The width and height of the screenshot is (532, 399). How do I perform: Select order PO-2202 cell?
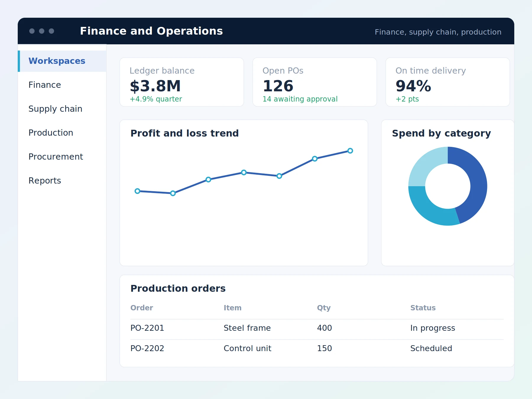point(147,348)
